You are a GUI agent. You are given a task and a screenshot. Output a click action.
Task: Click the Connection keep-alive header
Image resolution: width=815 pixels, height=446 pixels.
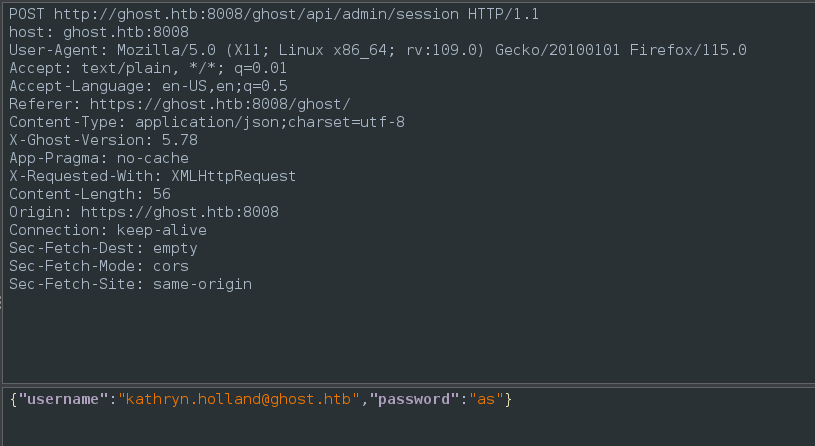(x=107, y=230)
